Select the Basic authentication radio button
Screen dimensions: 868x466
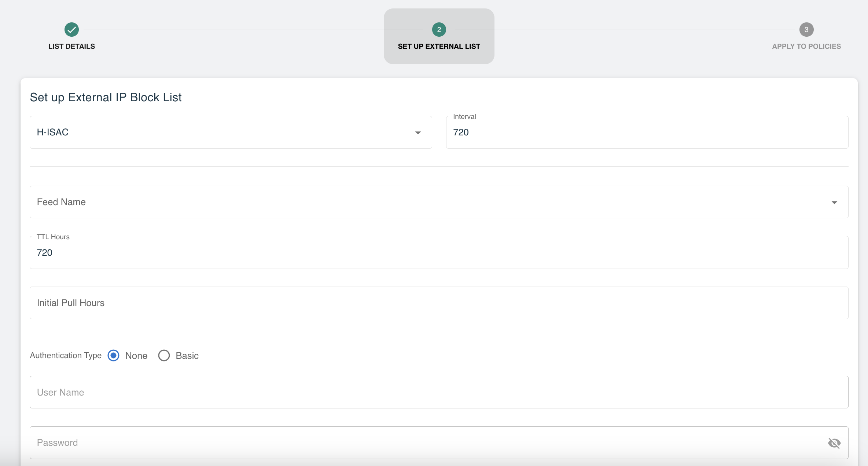pyautogui.click(x=164, y=355)
